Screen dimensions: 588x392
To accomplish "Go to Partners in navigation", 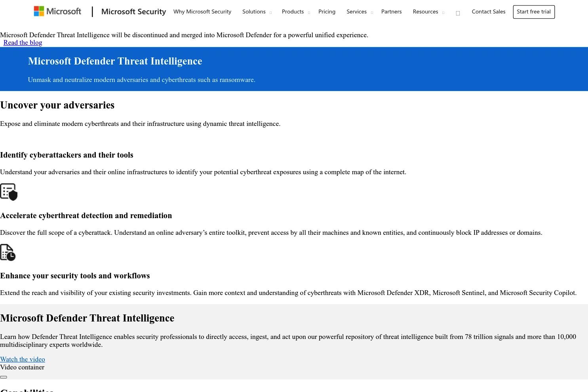I will 391,12.
